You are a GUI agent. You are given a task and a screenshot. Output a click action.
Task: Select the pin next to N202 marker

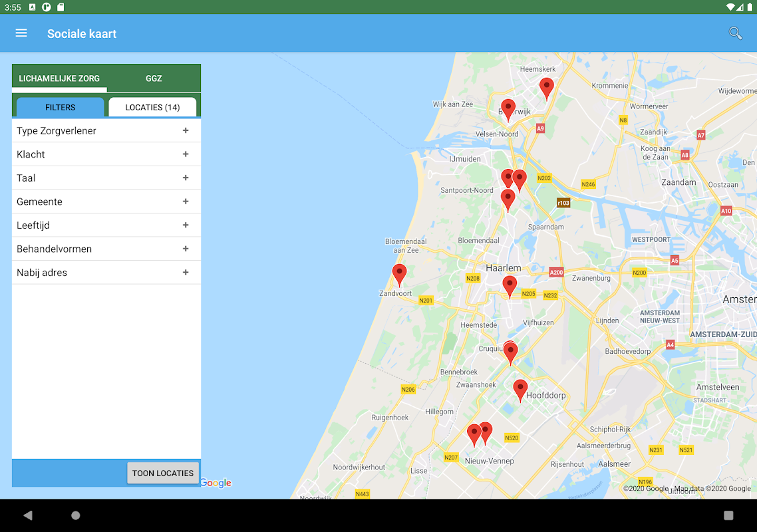(520, 181)
